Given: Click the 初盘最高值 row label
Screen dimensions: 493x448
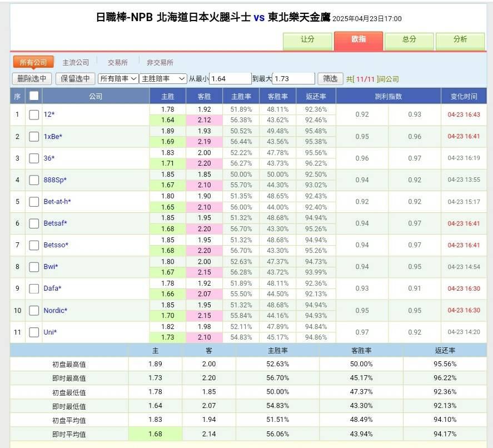Looking at the screenshot, I should (69, 365).
